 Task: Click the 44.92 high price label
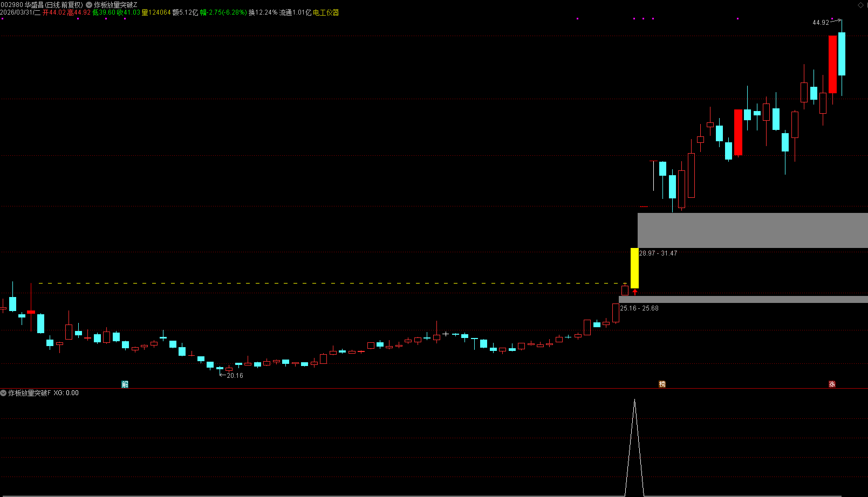(x=821, y=23)
